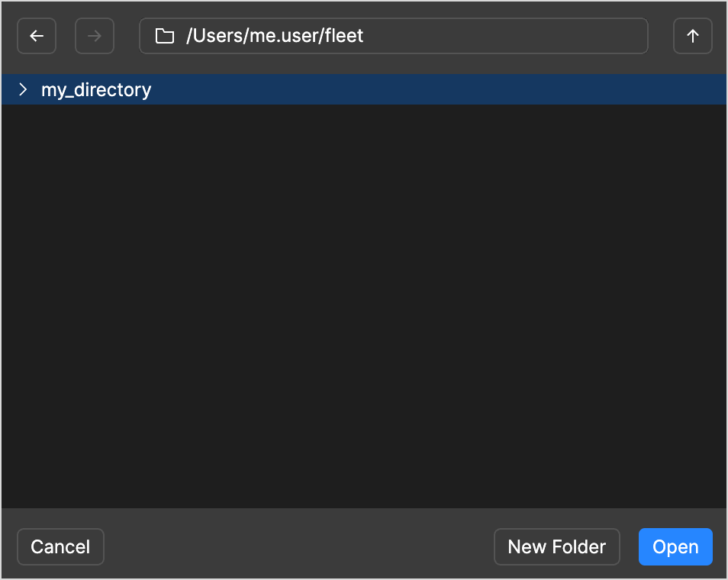This screenshot has height=580, width=728.
Task: Select the my_directory folder row
Action: point(382,90)
